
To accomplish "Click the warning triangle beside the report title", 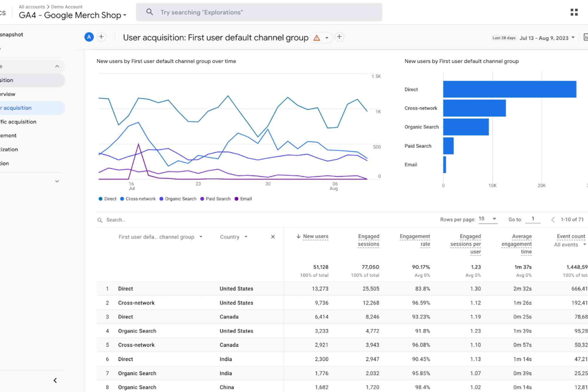I will (x=316, y=38).
